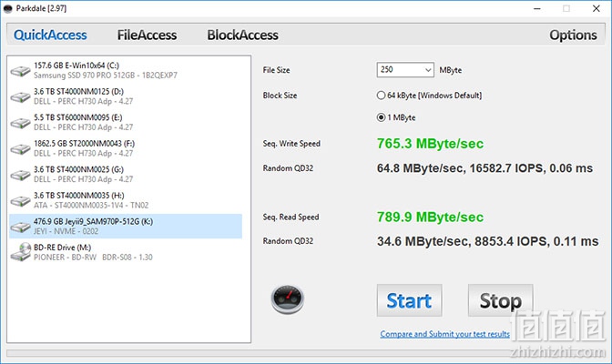The height and width of the screenshot is (364, 612).
Task: Open the Options menu
Action: pos(573,35)
